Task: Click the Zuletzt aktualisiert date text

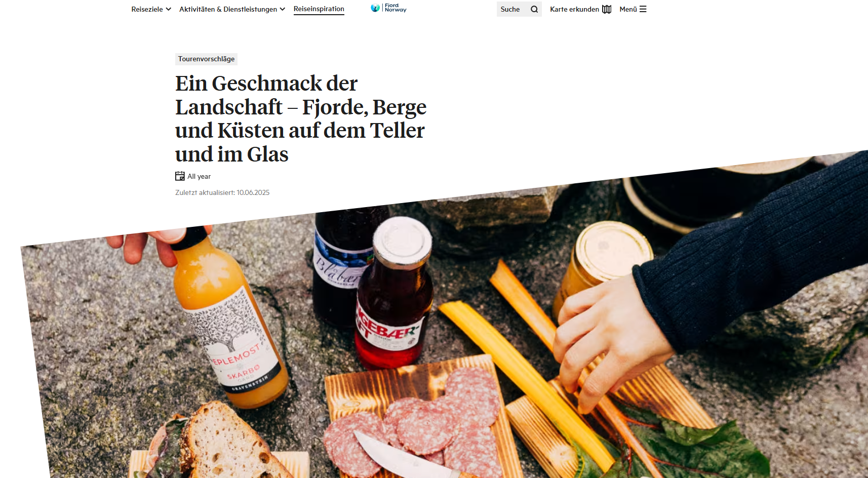Action: [222, 192]
